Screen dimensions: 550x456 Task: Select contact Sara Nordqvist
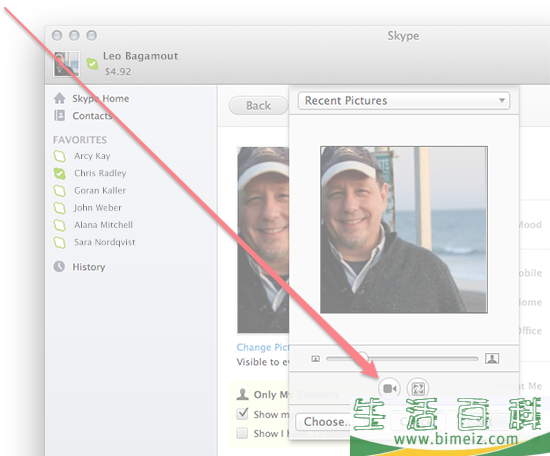[x=105, y=242]
